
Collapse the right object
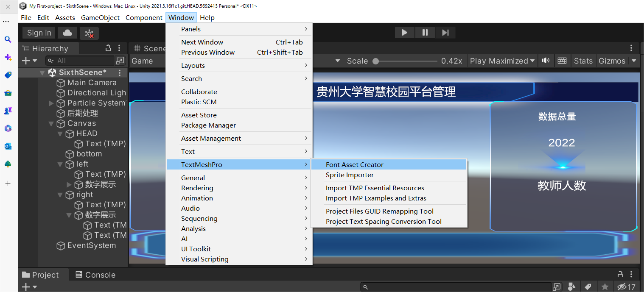coord(60,195)
